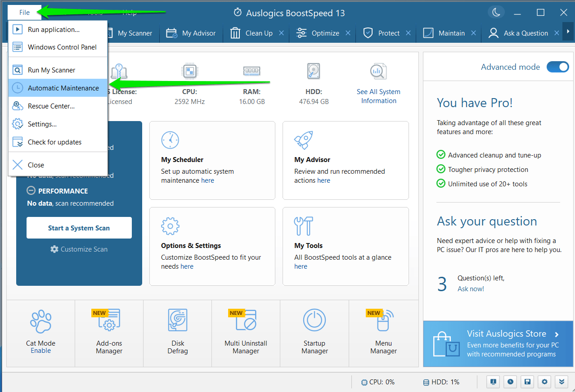Enable Cat Mode link

pos(40,351)
